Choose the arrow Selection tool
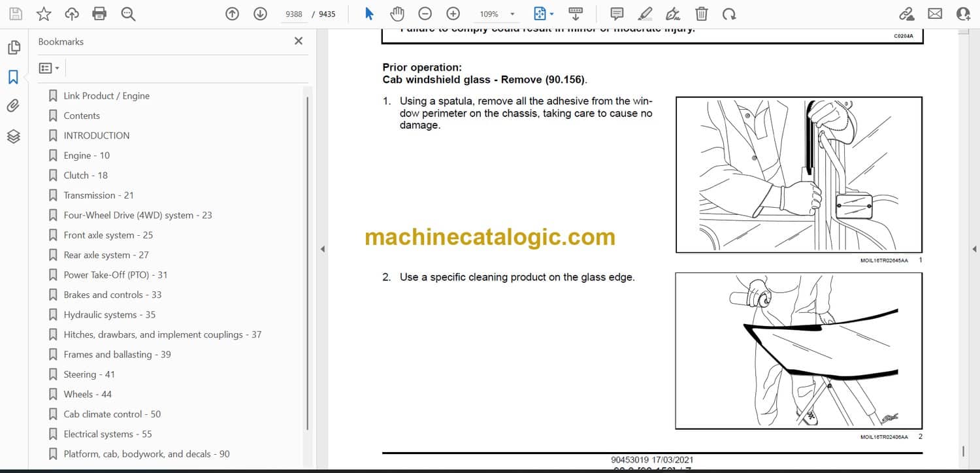 pos(369,14)
